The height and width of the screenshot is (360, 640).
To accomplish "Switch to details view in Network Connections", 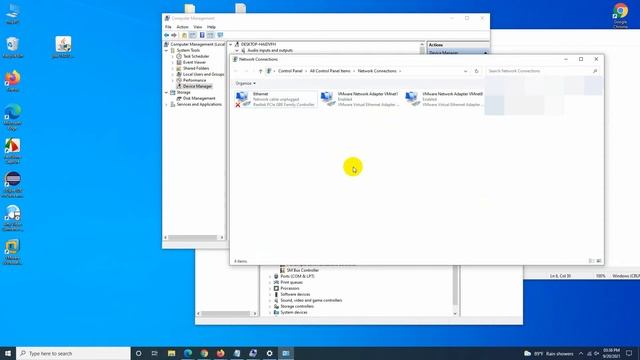I will (x=591, y=261).
